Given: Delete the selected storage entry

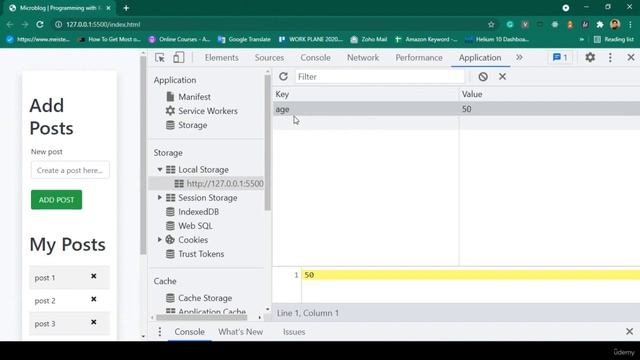Looking at the screenshot, I should (x=502, y=76).
